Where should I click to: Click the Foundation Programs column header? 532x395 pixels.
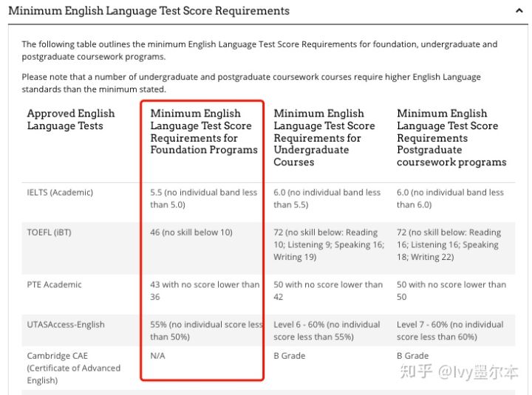tap(204, 131)
